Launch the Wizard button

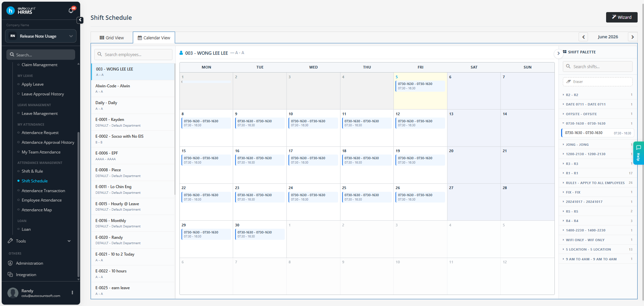click(622, 17)
